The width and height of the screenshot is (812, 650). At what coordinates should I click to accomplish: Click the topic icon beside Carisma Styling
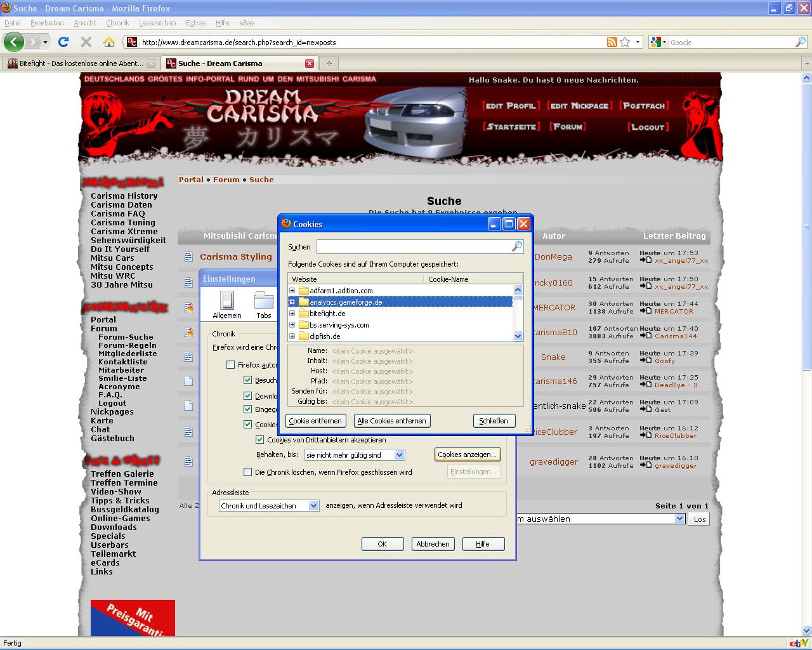pyautogui.click(x=188, y=256)
